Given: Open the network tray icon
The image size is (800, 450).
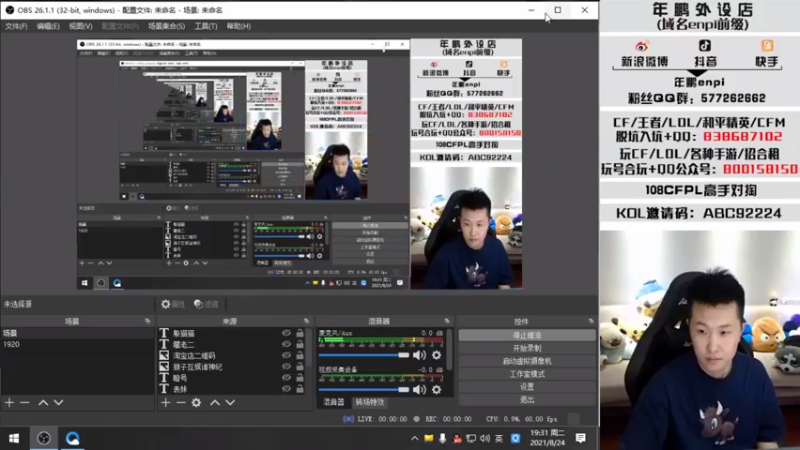Looking at the screenshot, I should tap(471, 438).
